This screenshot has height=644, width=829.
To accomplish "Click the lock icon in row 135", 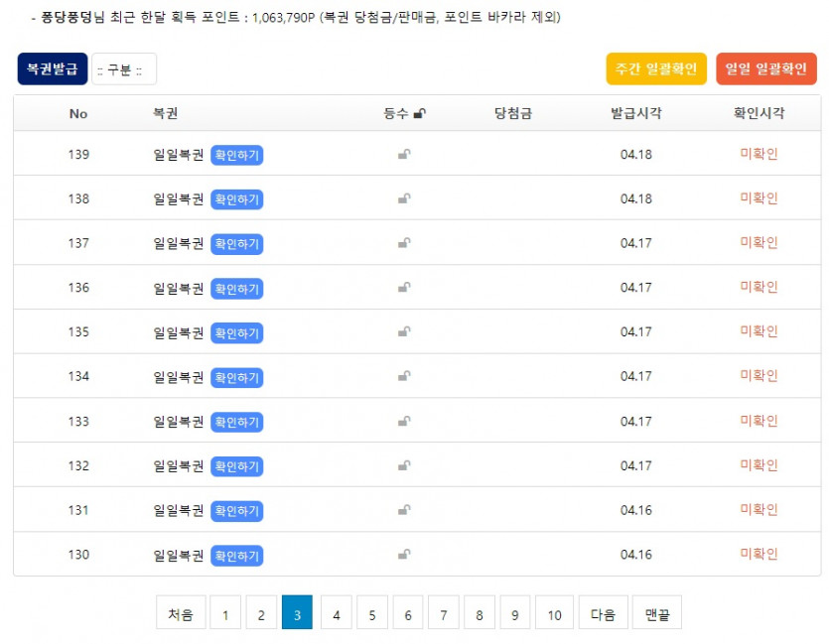I will pos(404,331).
